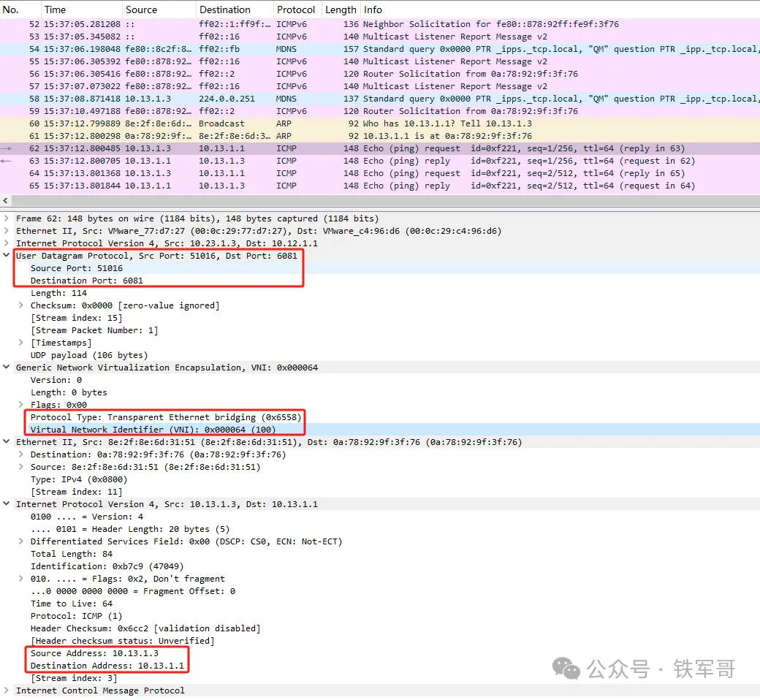
Task: Expand outer Ethernet II VMware header
Action: pos(7,231)
